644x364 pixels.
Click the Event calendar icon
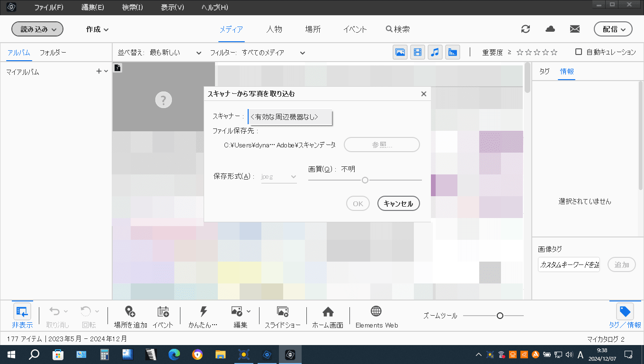click(x=163, y=311)
